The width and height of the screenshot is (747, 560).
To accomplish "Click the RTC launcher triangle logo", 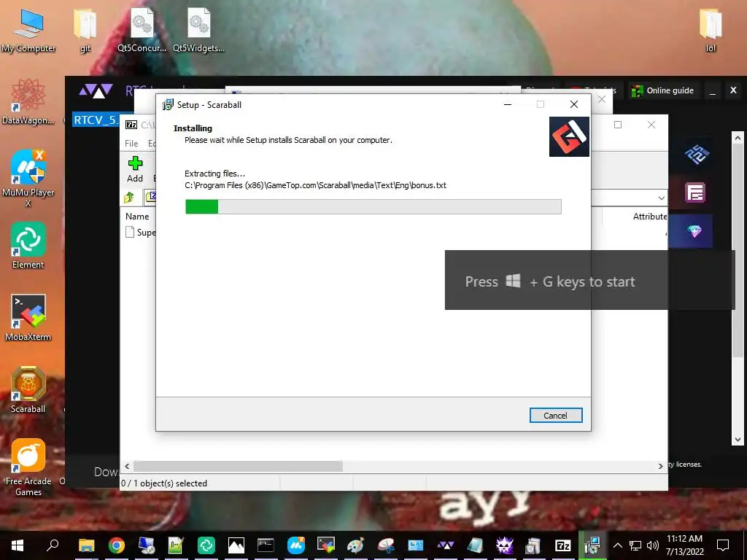I will [96, 90].
